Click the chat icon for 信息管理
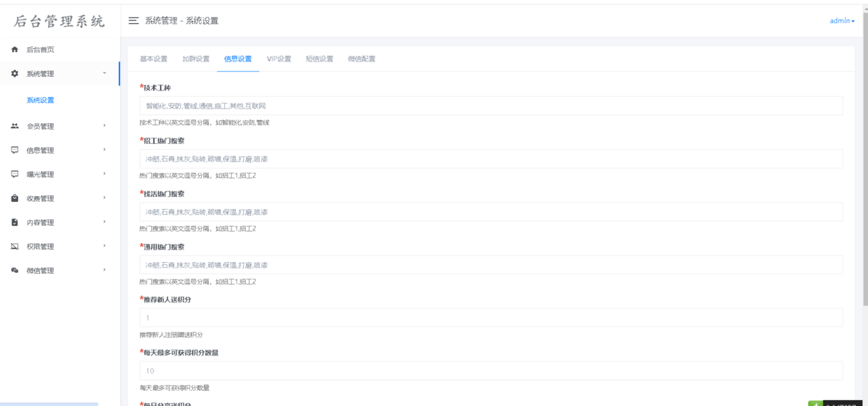Viewport: 868px width, 406px height. point(14,151)
